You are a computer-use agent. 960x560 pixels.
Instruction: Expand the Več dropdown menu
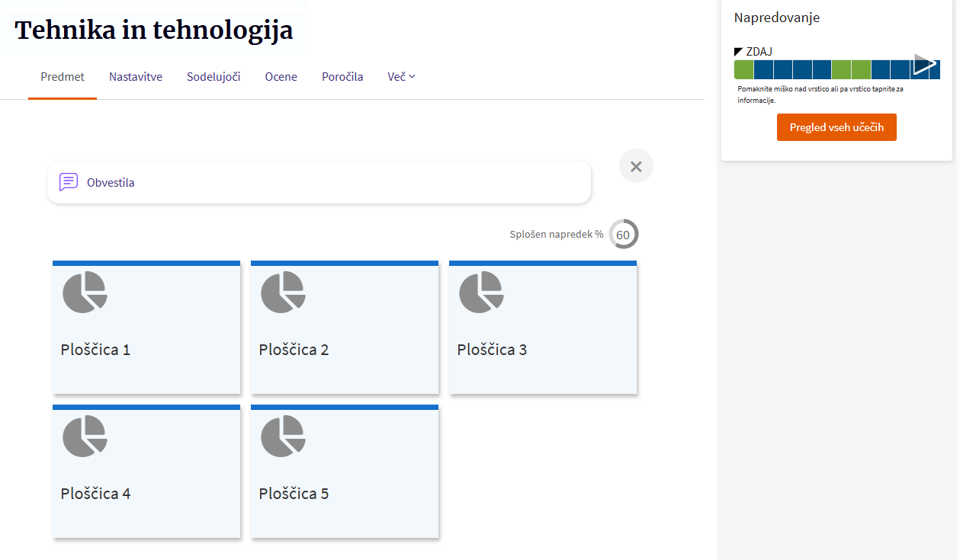coord(401,77)
